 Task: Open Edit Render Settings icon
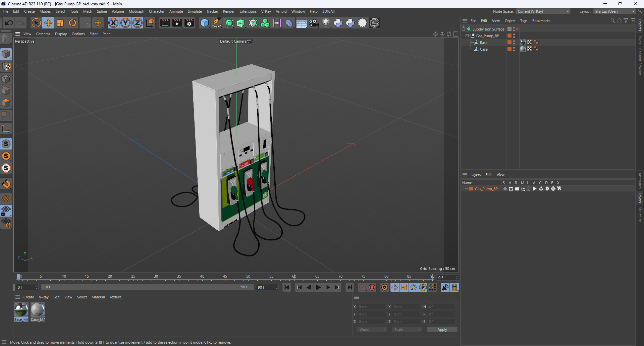pyautogui.click(x=190, y=23)
